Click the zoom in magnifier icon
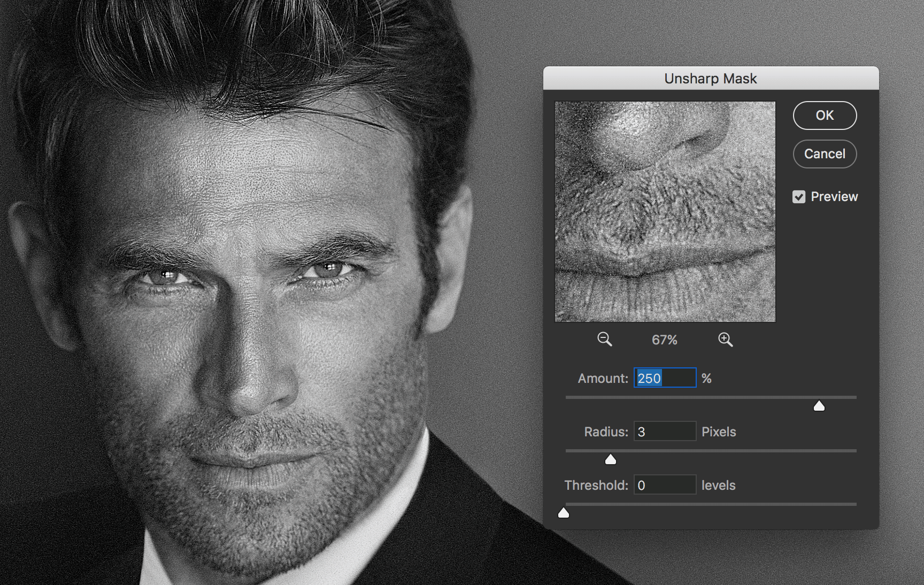The image size is (924, 585). tap(725, 339)
